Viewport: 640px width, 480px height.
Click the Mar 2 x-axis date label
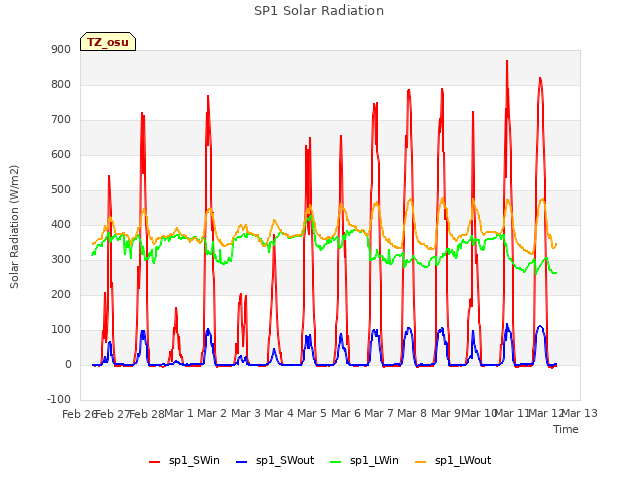212,413
